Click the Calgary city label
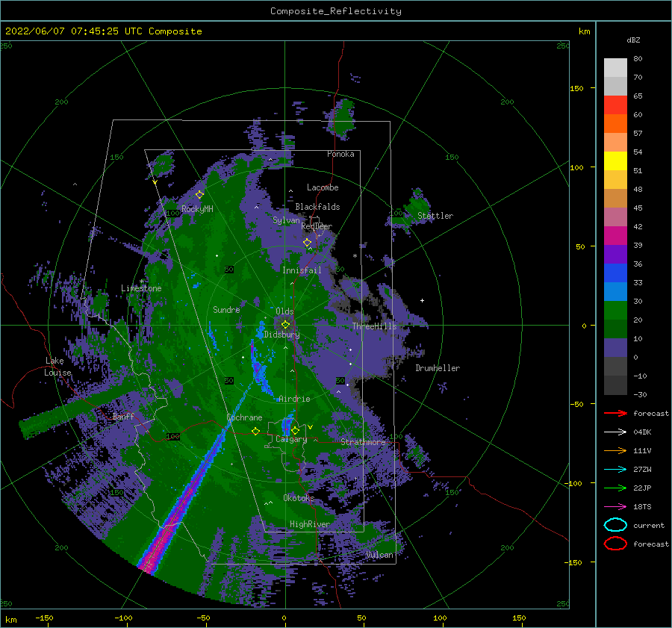672x628 pixels. [x=291, y=439]
